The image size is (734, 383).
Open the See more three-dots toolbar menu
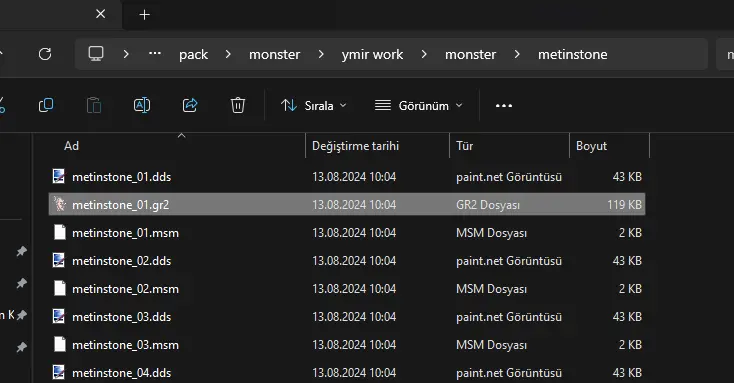click(x=504, y=106)
